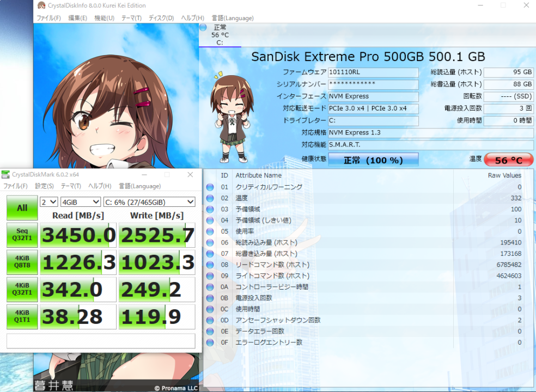Click the CrystalDiskInfo title bar app icon

coord(41,5)
